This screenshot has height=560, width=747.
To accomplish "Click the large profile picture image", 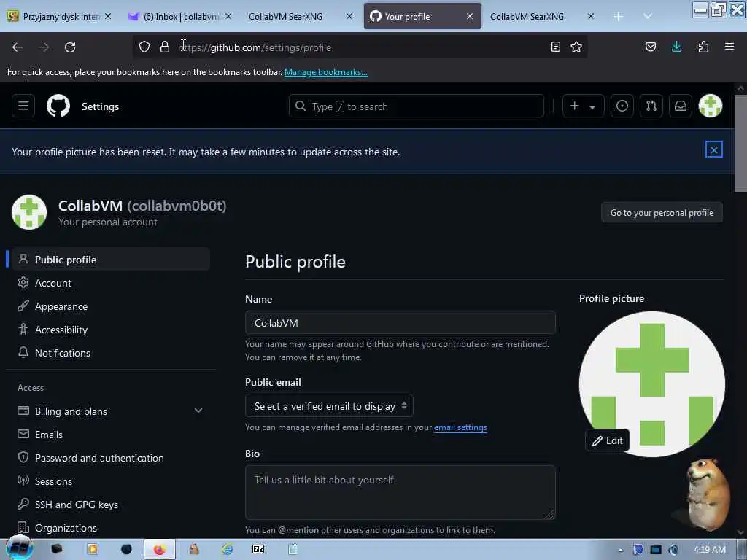I will [651, 384].
